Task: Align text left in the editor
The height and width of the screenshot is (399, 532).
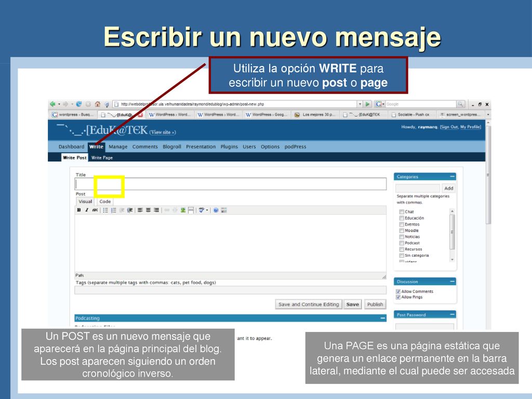Action: tap(140, 210)
